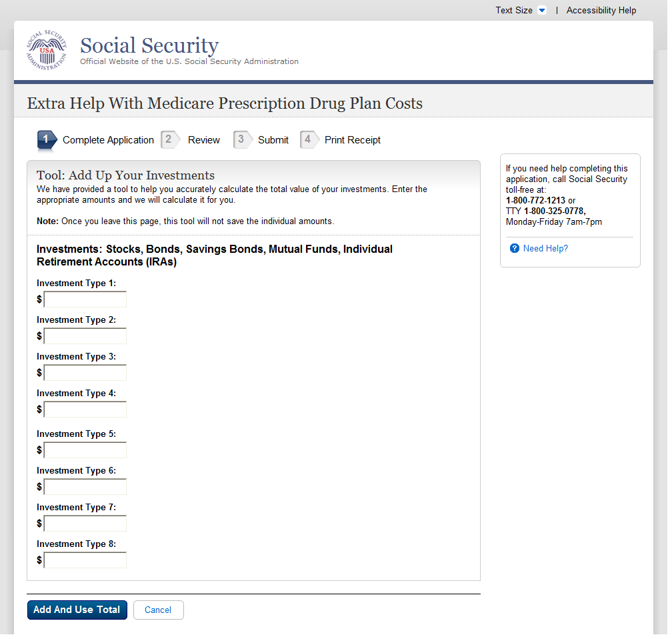Click the blue Need Help question mark icon
The image size is (672, 639).
click(514, 248)
